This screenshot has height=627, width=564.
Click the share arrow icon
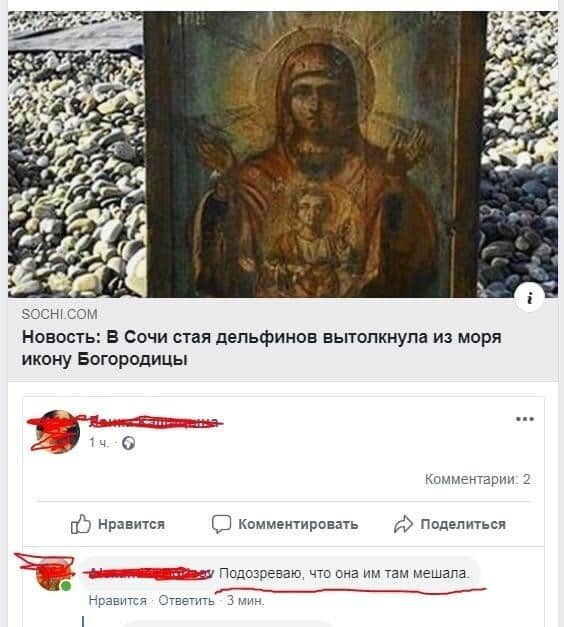tap(403, 524)
